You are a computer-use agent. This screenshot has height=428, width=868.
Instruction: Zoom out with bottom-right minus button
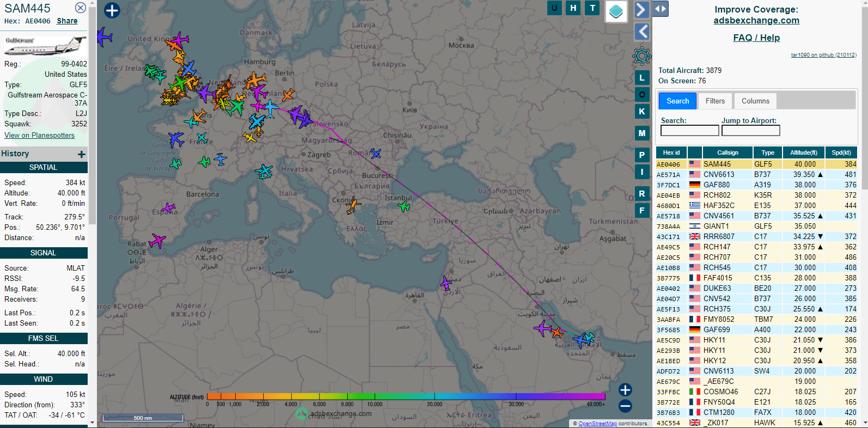625,406
